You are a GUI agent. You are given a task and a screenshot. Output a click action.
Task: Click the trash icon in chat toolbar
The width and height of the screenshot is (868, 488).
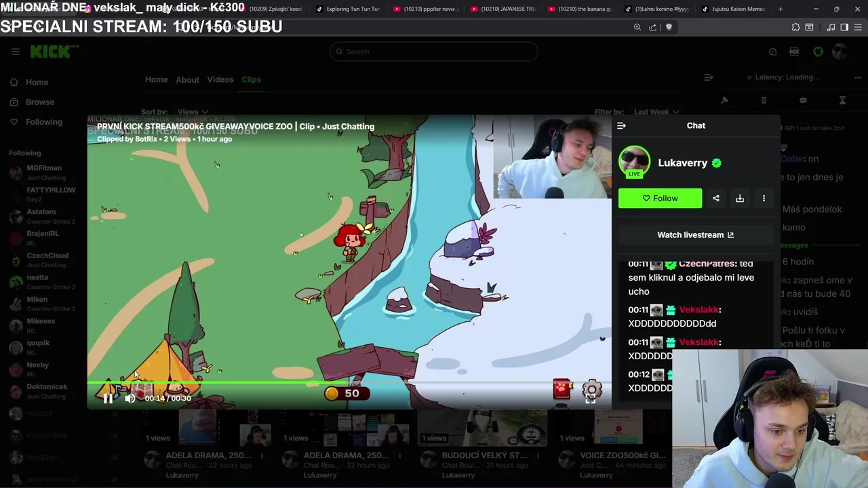(764, 100)
